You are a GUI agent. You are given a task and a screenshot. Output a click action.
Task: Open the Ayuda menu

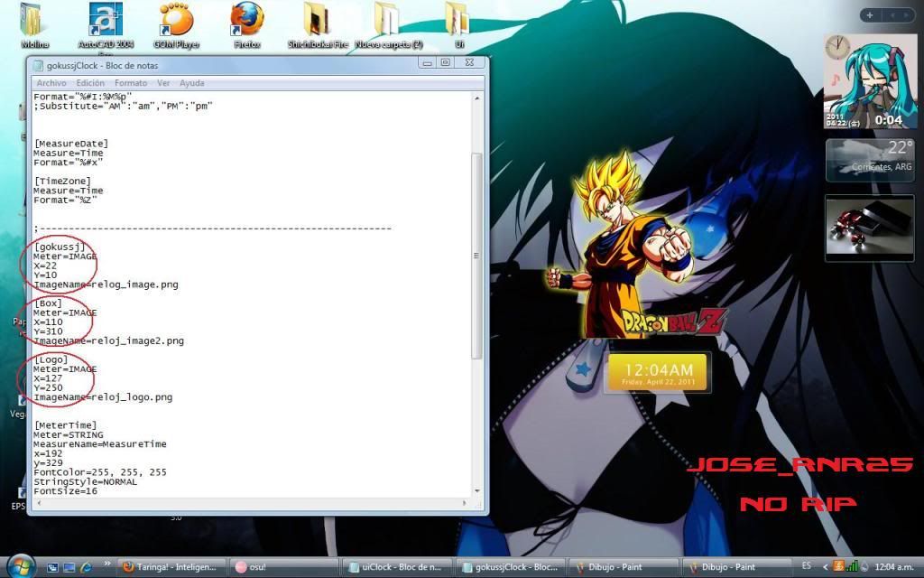[192, 83]
